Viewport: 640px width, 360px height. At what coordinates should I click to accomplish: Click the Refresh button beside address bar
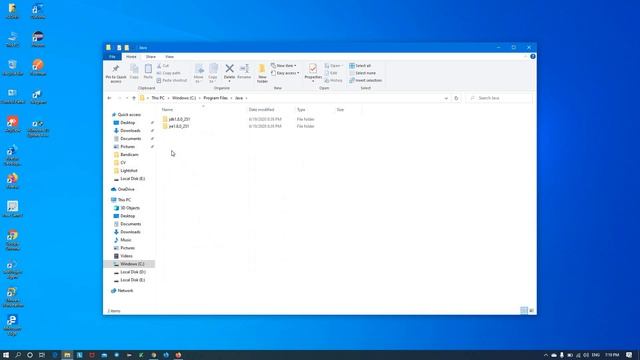pos(456,98)
